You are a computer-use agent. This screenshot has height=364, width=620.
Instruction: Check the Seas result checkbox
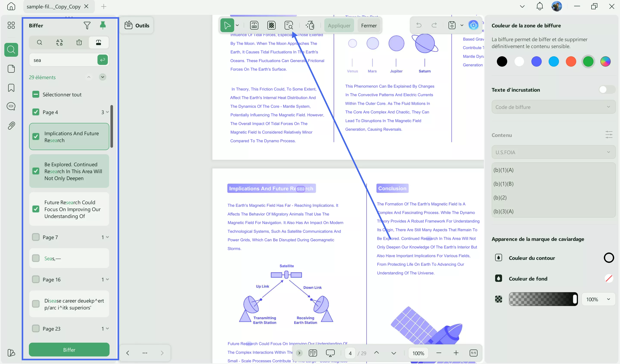point(36,258)
